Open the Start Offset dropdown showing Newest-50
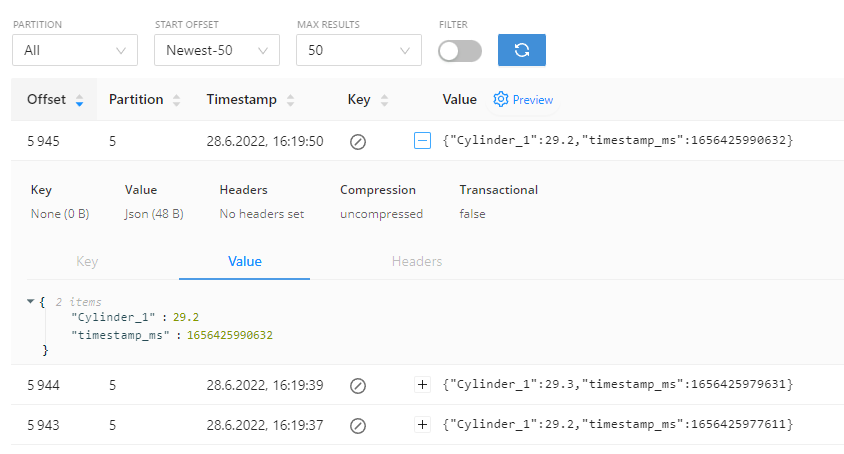This screenshot has width=844, height=454. point(217,50)
